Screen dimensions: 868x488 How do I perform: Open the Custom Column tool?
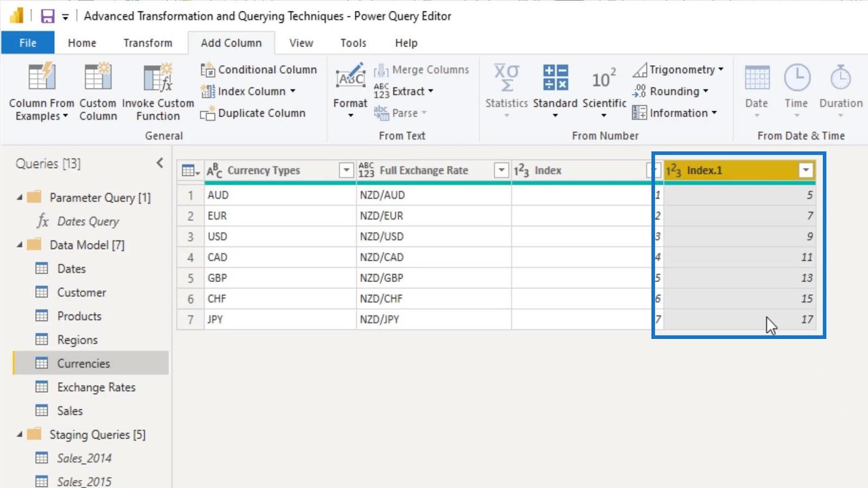click(x=98, y=92)
